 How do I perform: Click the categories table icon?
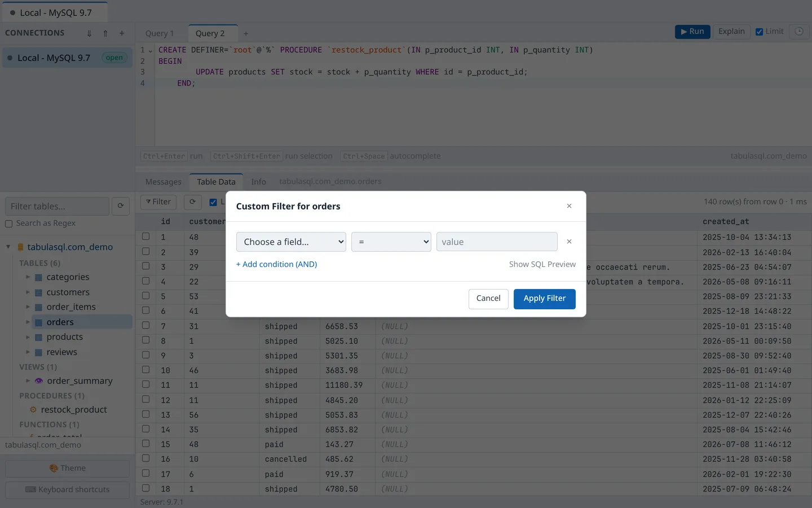click(39, 277)
